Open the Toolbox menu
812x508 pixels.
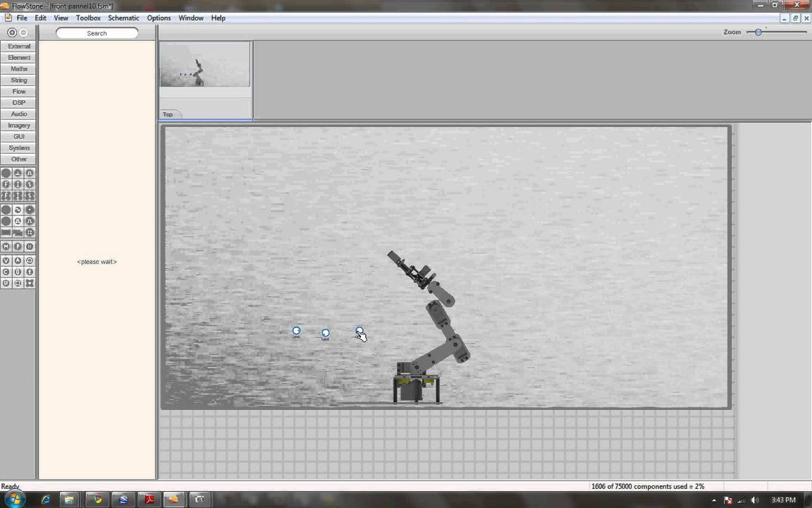pyautogui.click(x=88, y=18)
